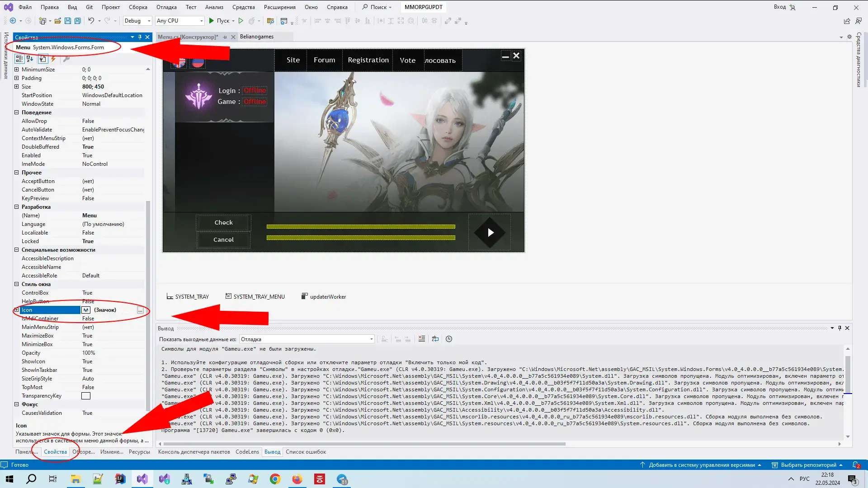Click the clock timestamp icon in Вывод
The image size is (868, 488).
pos(449,339)
